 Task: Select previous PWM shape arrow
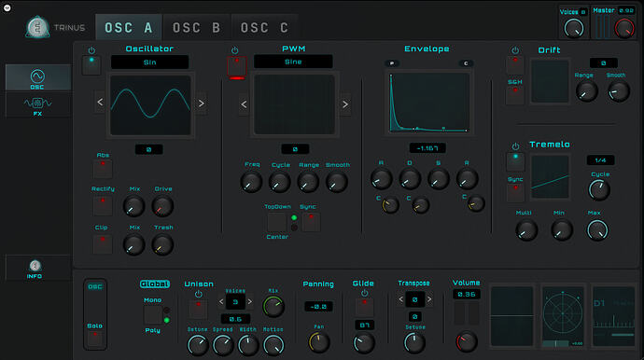point(244,104)
